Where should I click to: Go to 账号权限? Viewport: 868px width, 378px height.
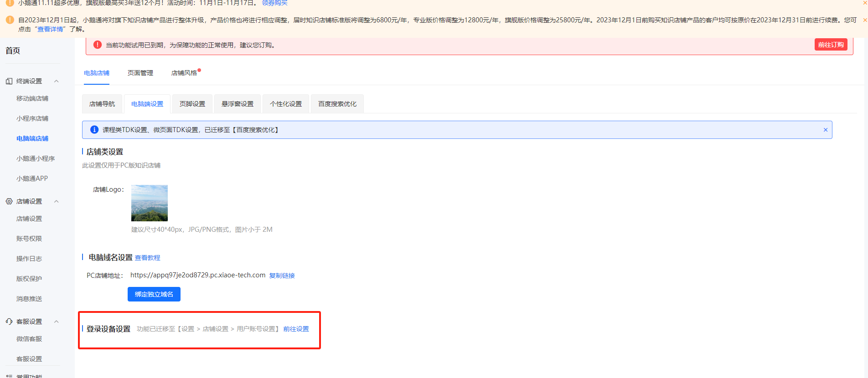coord(29,239)
